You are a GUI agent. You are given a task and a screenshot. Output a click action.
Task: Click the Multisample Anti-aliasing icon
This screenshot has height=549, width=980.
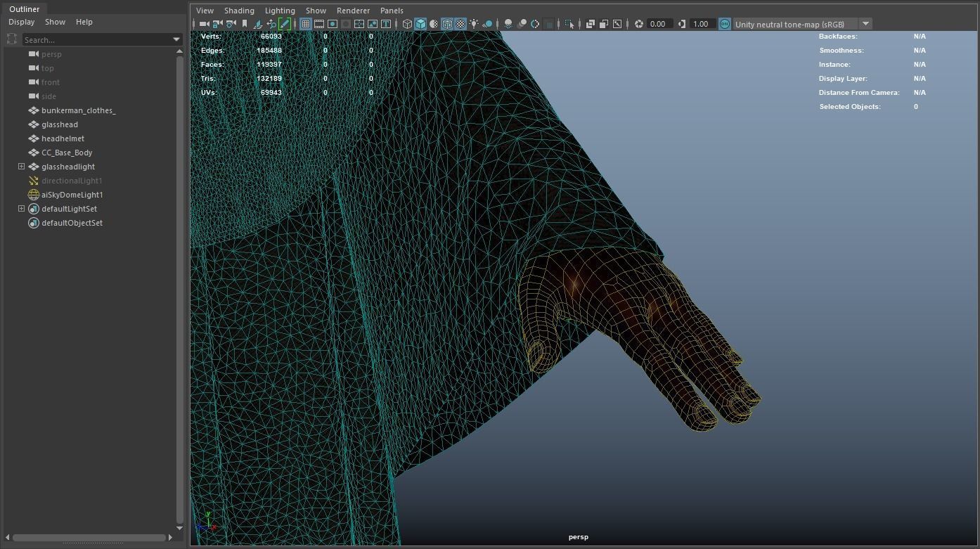pyautogui.click(x=535, y=24)
